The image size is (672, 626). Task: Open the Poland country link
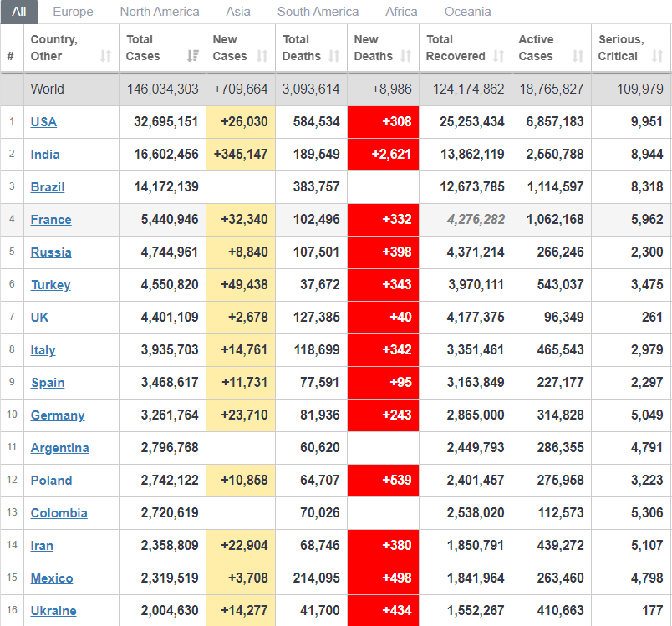pos(52,481)
